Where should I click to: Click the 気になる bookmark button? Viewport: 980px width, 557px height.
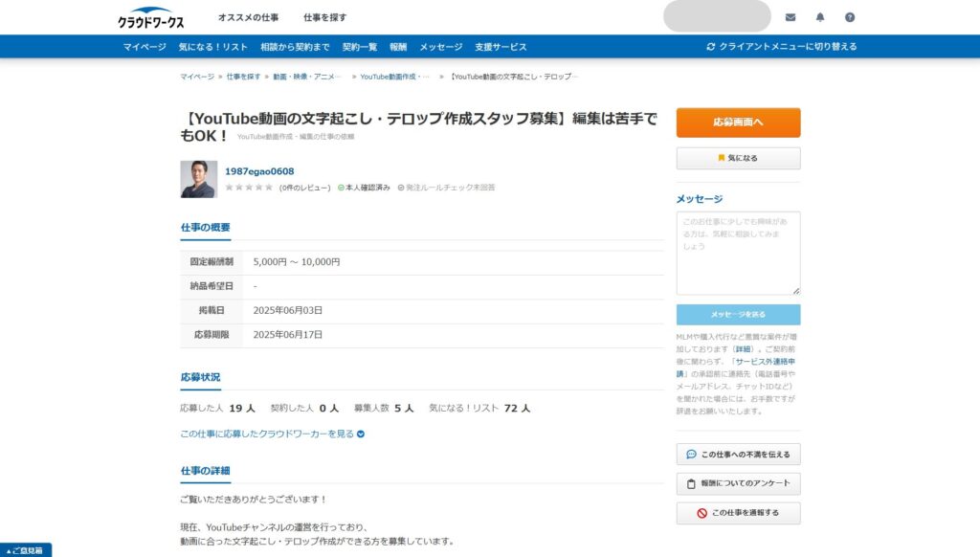[738, 158]
